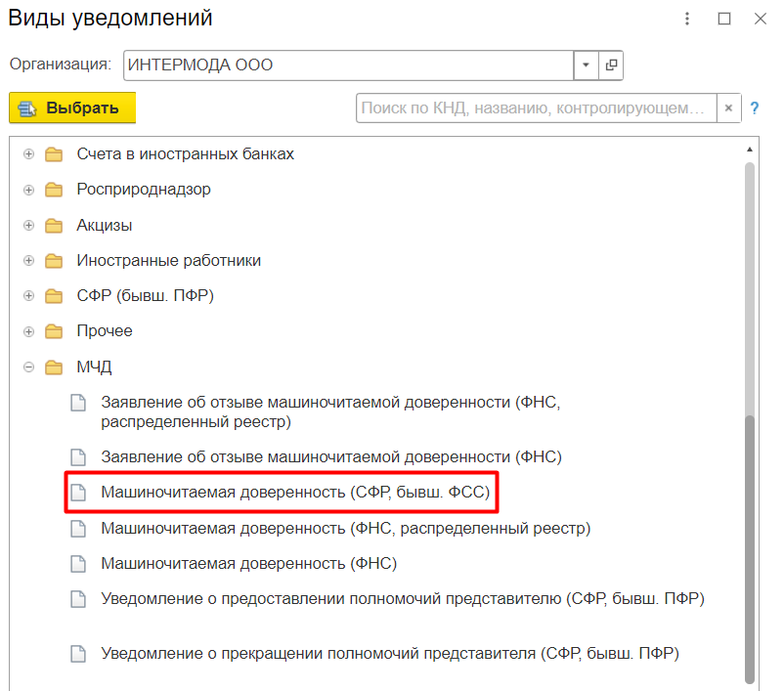Expand the Счета в иностранных банках folder

pyautogui.click(x=28, y=154)
